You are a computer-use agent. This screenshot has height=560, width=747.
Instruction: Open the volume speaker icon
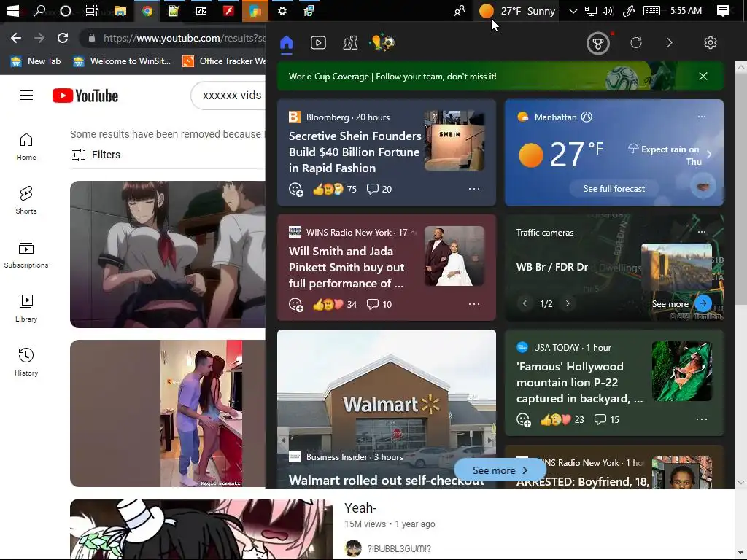(608, 10)
